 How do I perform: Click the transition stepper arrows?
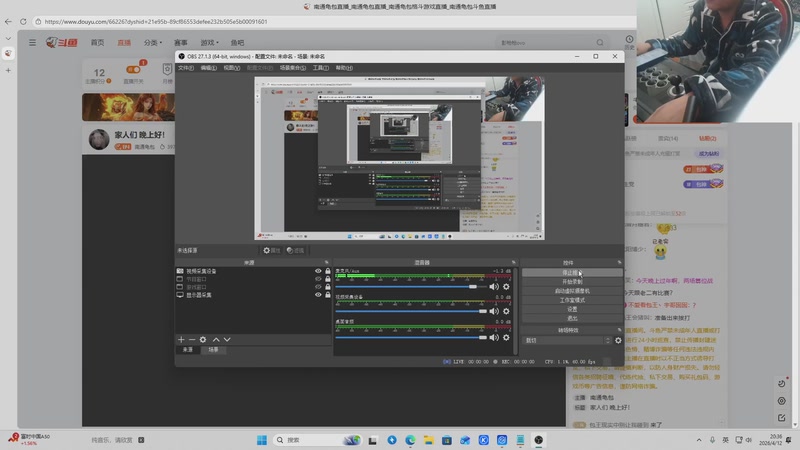click(x=607, y=340)
